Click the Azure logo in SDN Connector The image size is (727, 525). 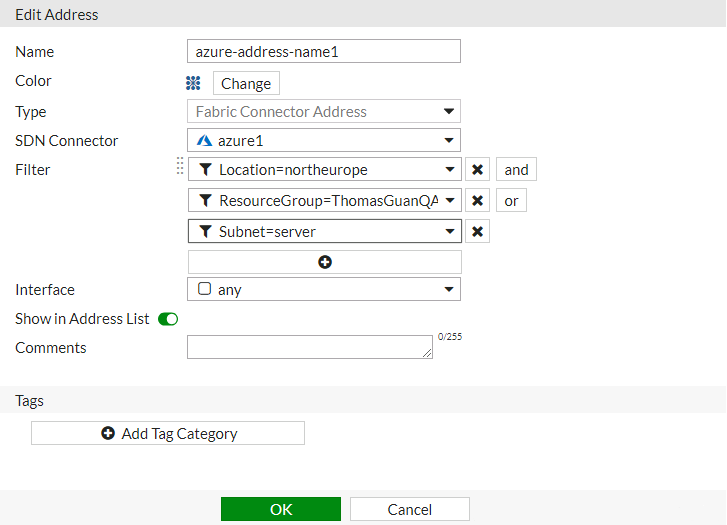204,140
